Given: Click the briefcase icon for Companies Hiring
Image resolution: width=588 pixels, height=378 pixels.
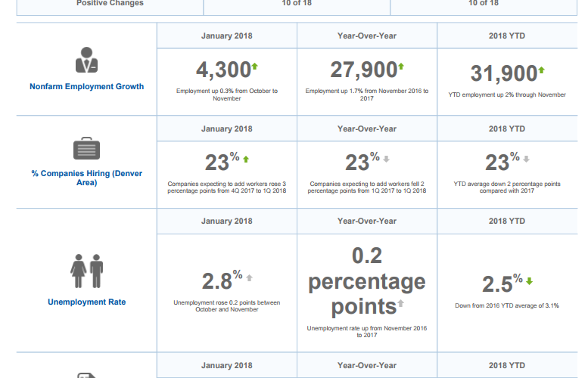Looking at the screenshot, I should (x=86, y=148).
